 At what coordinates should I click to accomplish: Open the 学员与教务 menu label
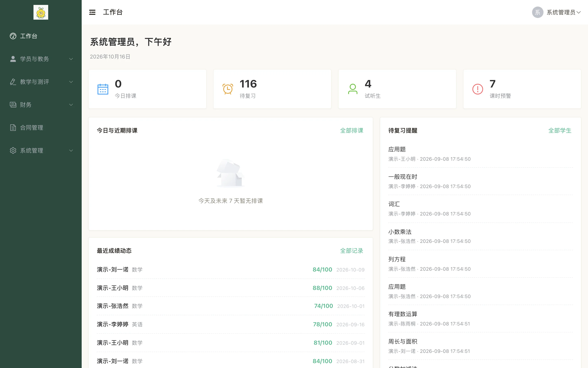tap(35, 59)
